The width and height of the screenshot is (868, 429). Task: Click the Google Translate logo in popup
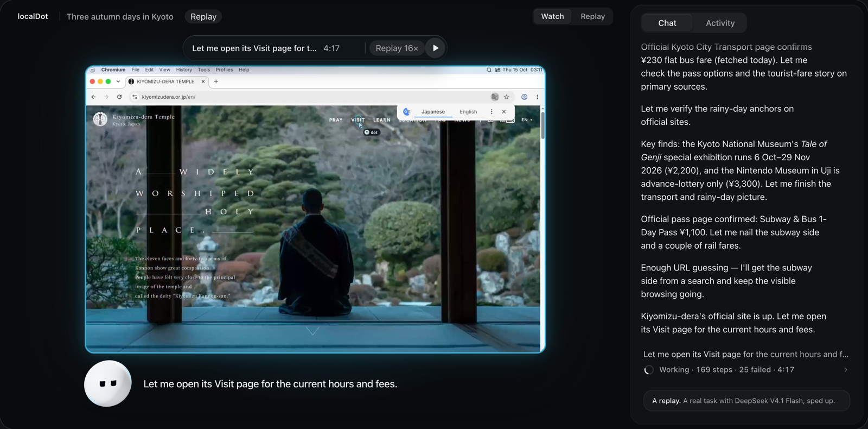406,112
